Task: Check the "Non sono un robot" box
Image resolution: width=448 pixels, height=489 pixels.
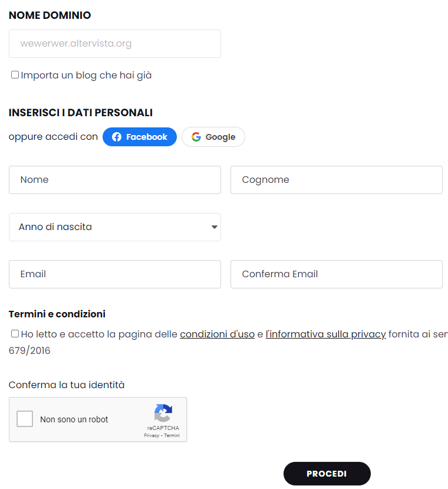Action: pyautogui.click(x=24, y=419)
